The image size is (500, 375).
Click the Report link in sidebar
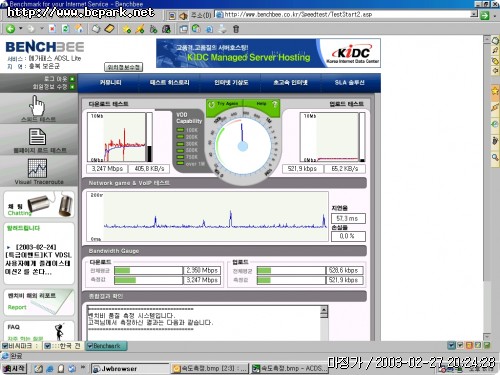[17, 307]
